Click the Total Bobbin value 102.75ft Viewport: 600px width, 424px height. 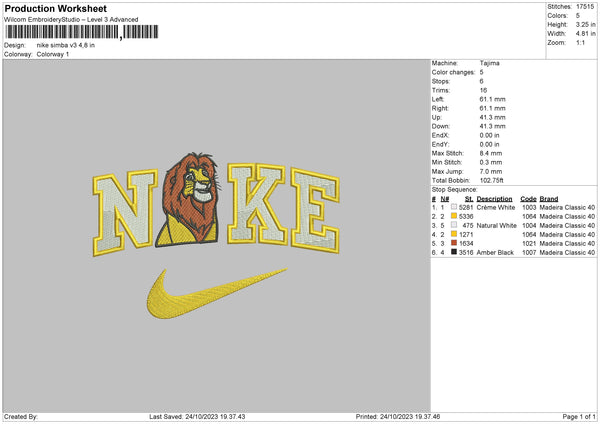coord(491,180)
